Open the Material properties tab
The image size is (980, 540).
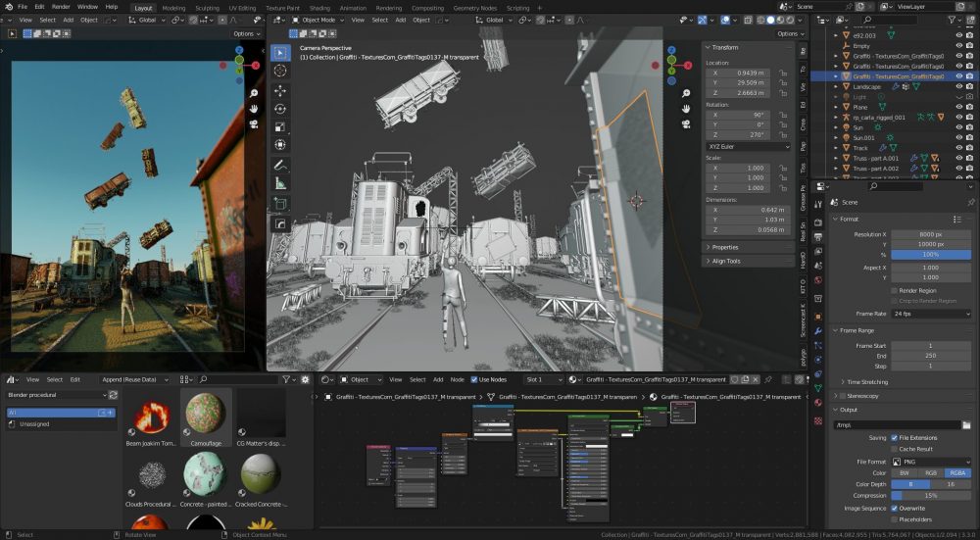click(818, 403)
